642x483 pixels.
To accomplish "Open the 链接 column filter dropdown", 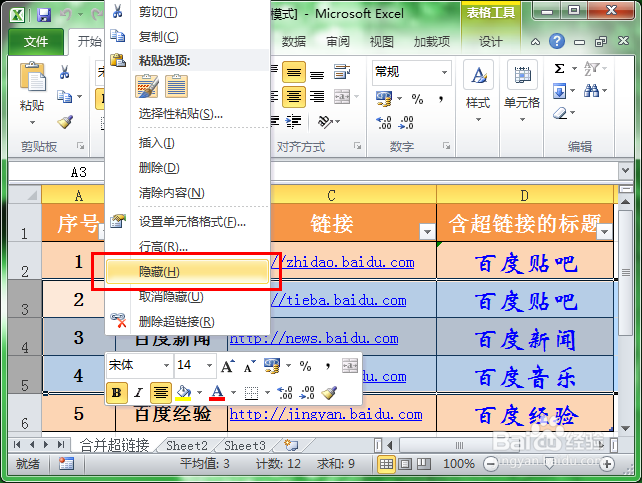I will [427, 232].
